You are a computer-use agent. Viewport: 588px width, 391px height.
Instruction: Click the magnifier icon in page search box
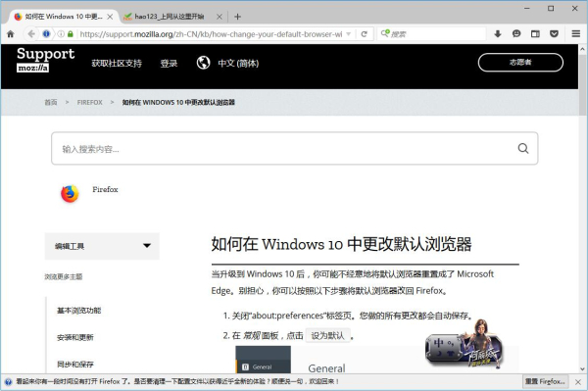pyautogui.click(x=523, y=148)
